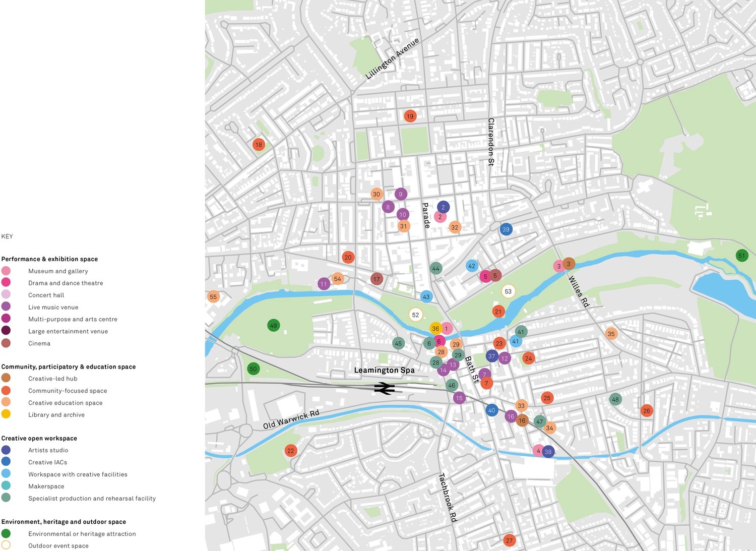Select the Makerspace legend swatch

pyautogui.click(x=6, y=486)
